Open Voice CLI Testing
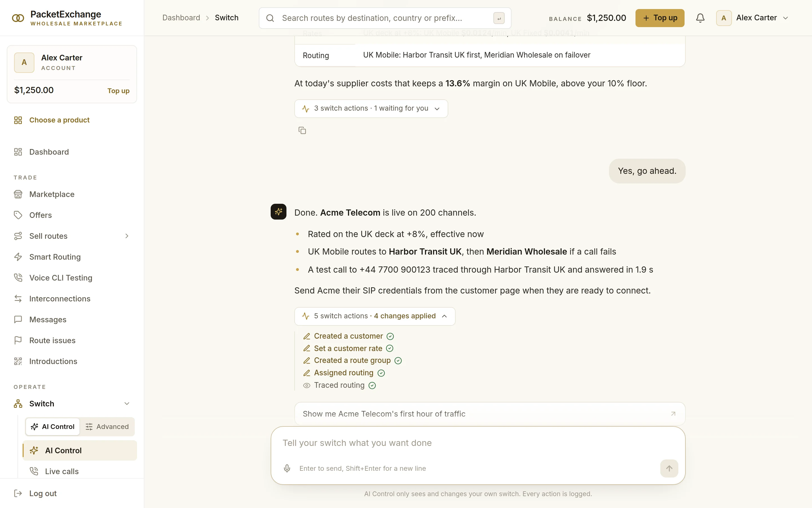The width and height of the screenshot is (812, 508). point(72,277)
